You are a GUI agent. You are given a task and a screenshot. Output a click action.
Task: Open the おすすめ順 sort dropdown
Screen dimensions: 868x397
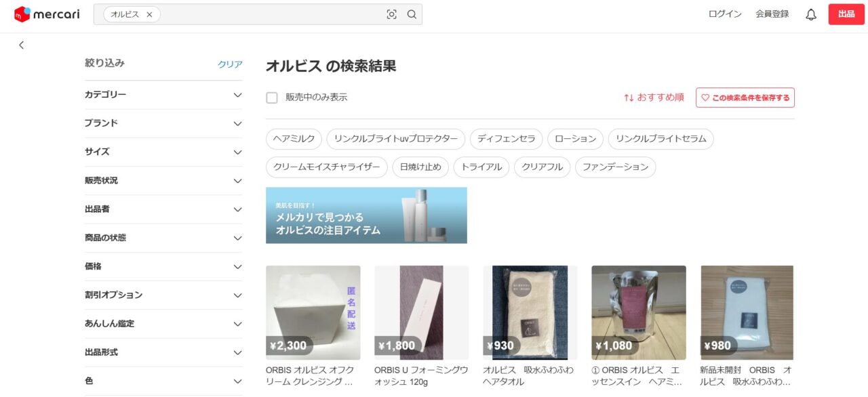(654, 98)
